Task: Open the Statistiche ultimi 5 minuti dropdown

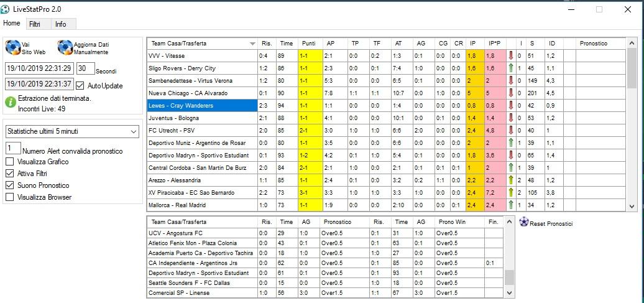Action: pyautogui.click(x=134, y=132)
